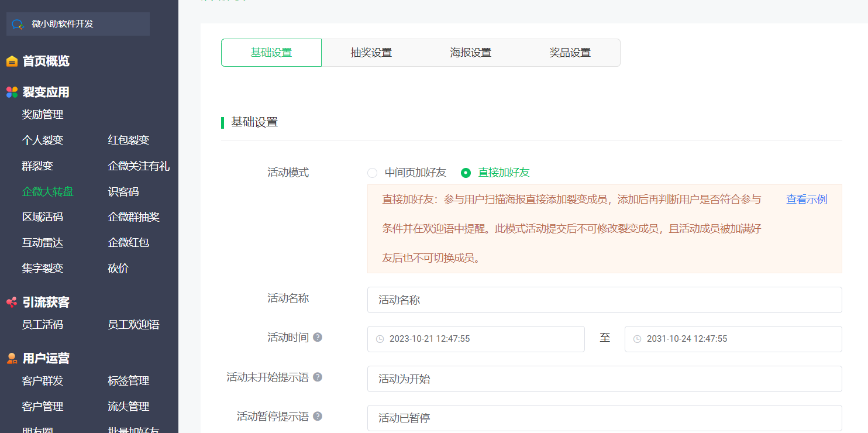Click help icon next to 活动时间
Image resolution: width=868 pixels, height=433 pixels.
[318, 338]
